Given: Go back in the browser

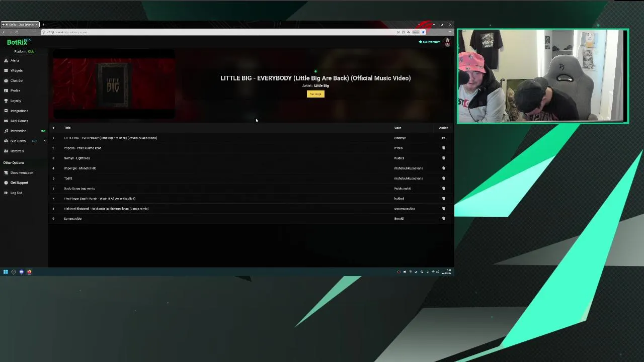Looking at the screenshot, I should point(4,32).
